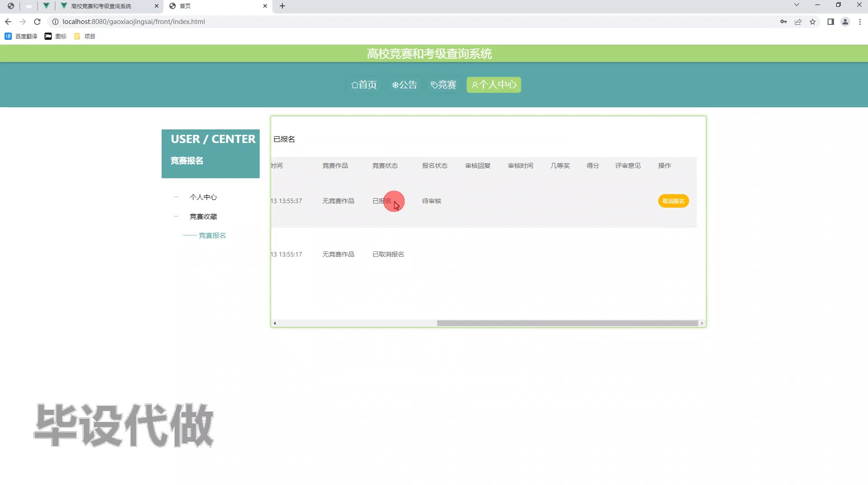The height and width of the screenshot is (485, 868).
Task: Click the table's horizontal scrollbar thumb
Action: click(567, 323)
